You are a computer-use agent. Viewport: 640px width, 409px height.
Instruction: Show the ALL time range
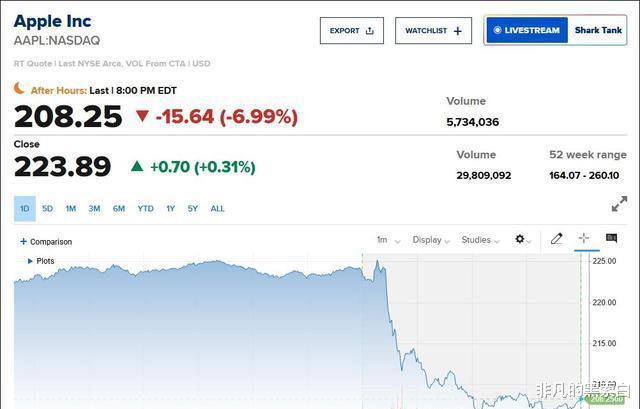(x=217, y=209)
